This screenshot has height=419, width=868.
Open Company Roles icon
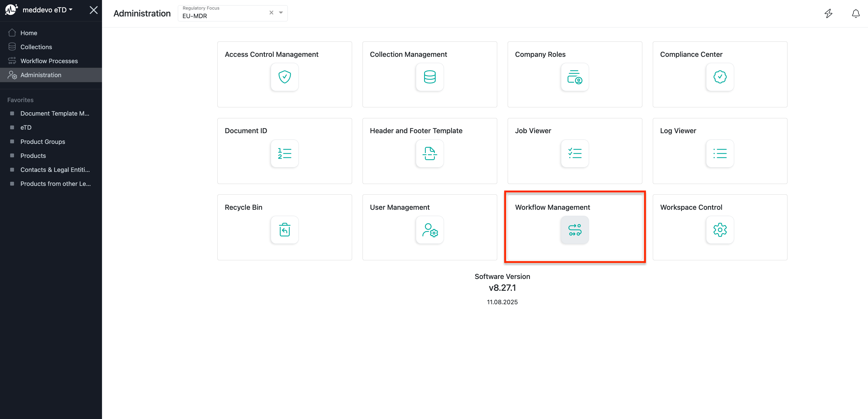click(x=575, y=77)
